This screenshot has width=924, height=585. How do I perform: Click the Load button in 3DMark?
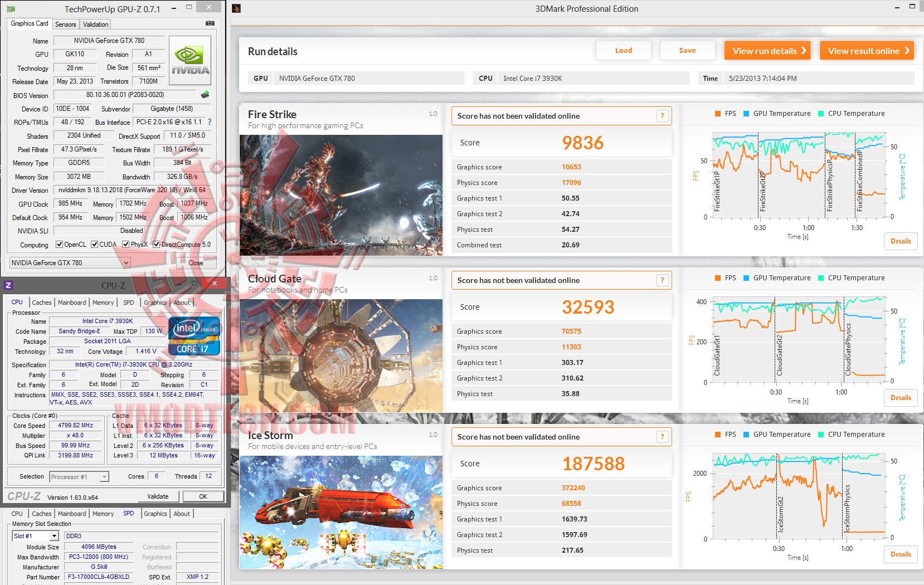click(x=624, y=50)
